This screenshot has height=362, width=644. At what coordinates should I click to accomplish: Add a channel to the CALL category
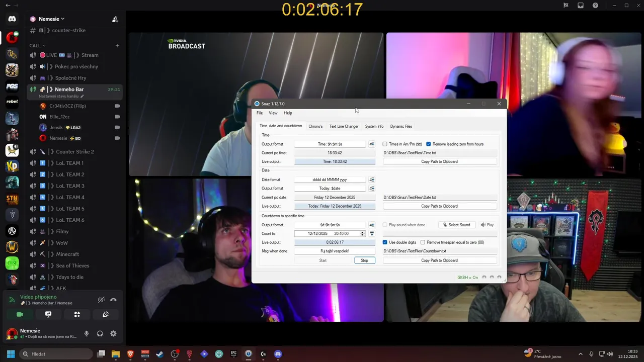(117, 45)
